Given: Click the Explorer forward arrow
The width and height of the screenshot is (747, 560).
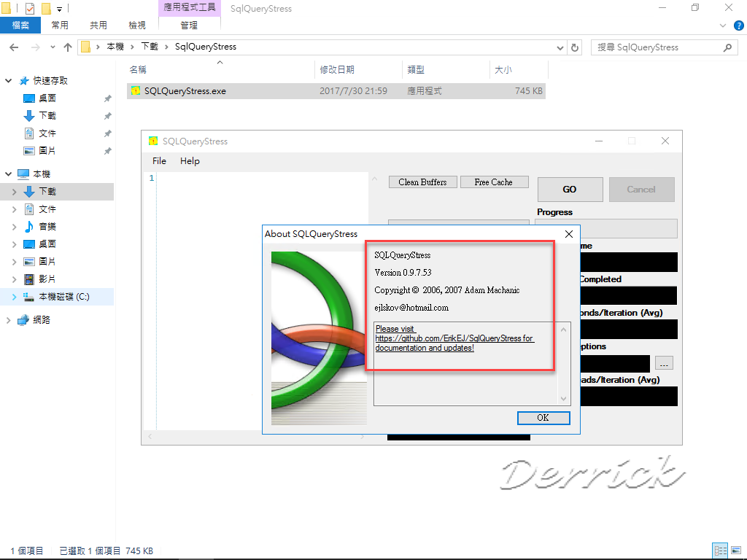Looking at the screenshot, I should point(35,47).
